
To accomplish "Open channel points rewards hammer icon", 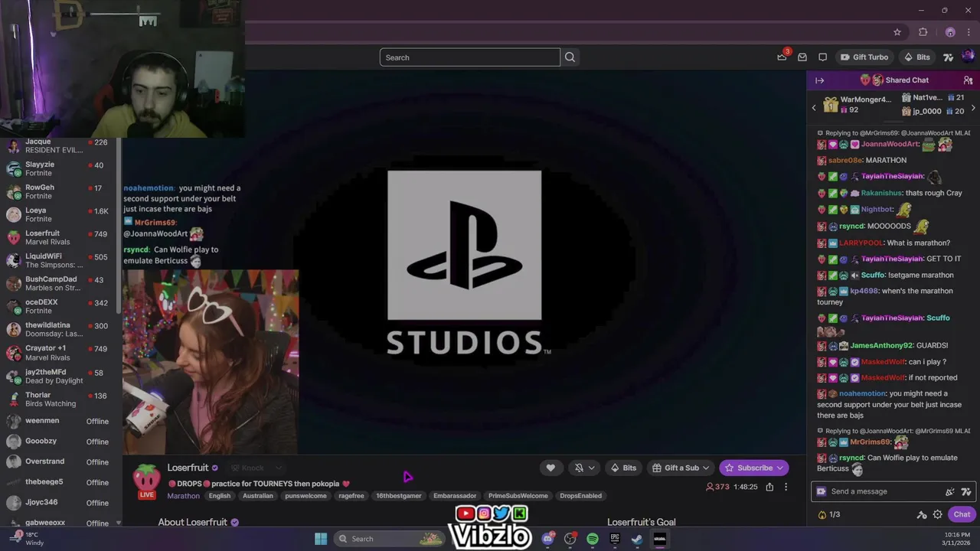I will tap(922, 514).
